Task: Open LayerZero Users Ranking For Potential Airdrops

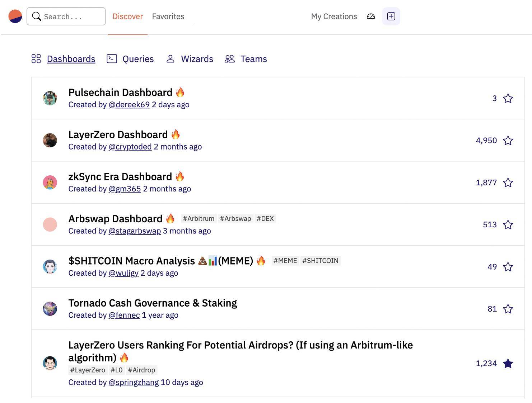Action: click(241, 351)
